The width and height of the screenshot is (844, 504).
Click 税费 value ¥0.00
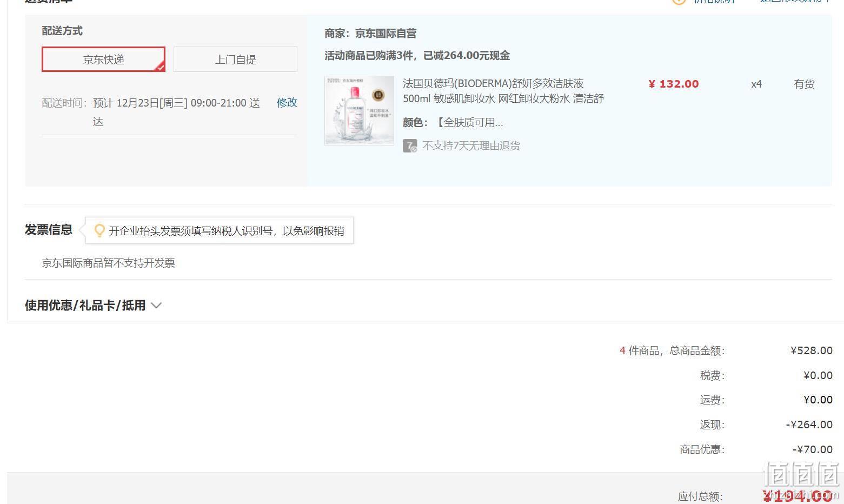pos(818,375)
